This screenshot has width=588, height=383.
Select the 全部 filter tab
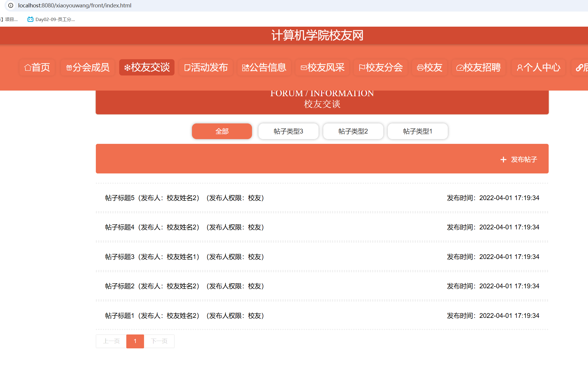222,131
